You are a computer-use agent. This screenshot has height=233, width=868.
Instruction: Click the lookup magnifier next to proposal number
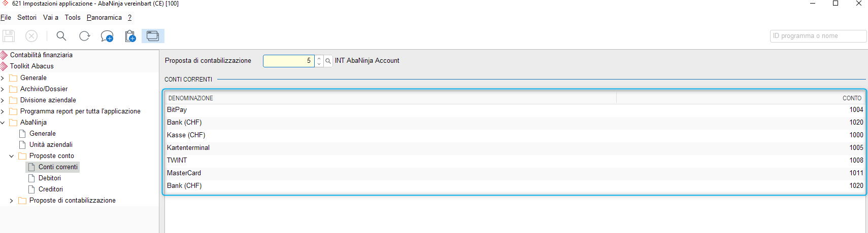(328, 61)
